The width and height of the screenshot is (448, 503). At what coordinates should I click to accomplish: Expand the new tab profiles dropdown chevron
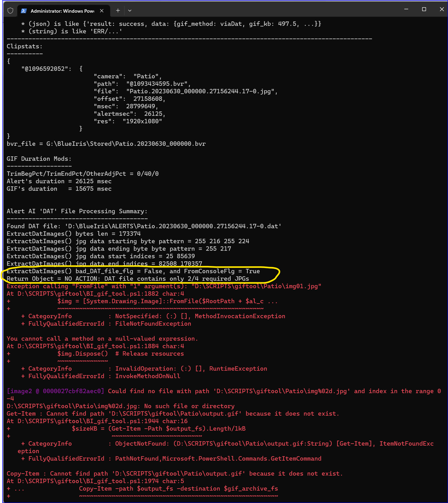(130, 11)
